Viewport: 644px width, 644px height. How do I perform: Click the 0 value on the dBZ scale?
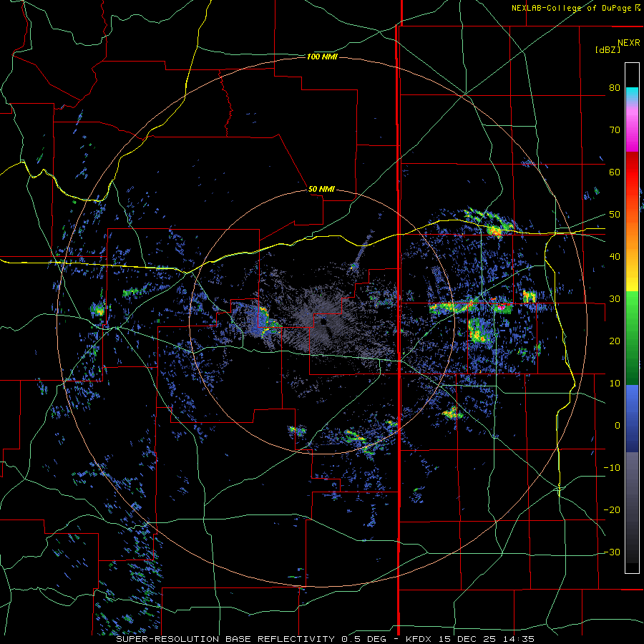pyautogui.click(x=618, y=426)
